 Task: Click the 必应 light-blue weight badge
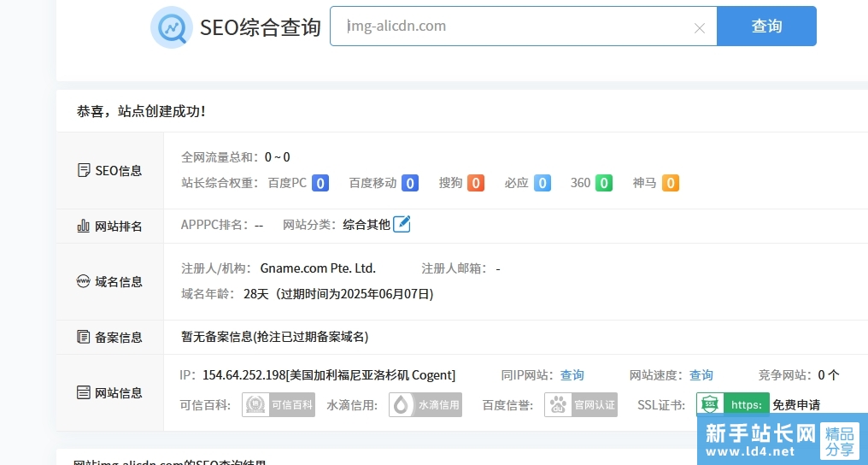click(x=542, y=183)
